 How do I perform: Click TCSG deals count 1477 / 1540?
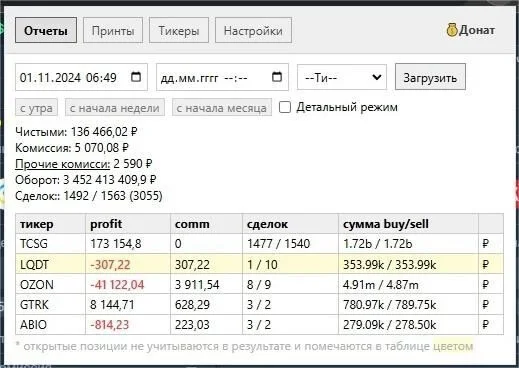tap(279, 244)
